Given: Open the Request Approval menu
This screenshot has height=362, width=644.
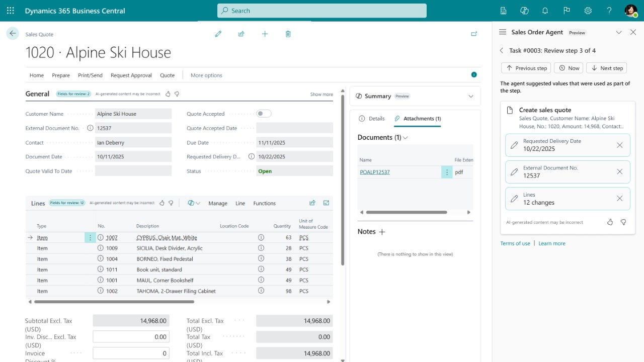Looking at the screenshot, I should (x=131, y=75).
